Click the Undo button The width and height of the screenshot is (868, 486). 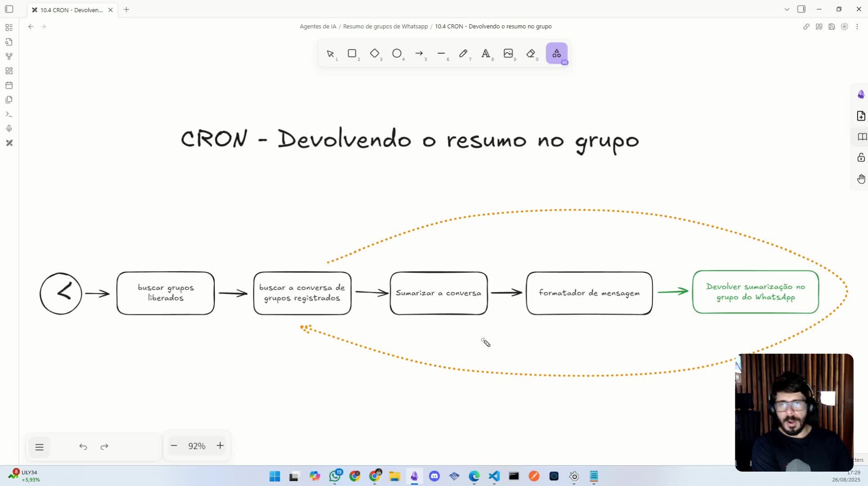click(x=83, y=447)
